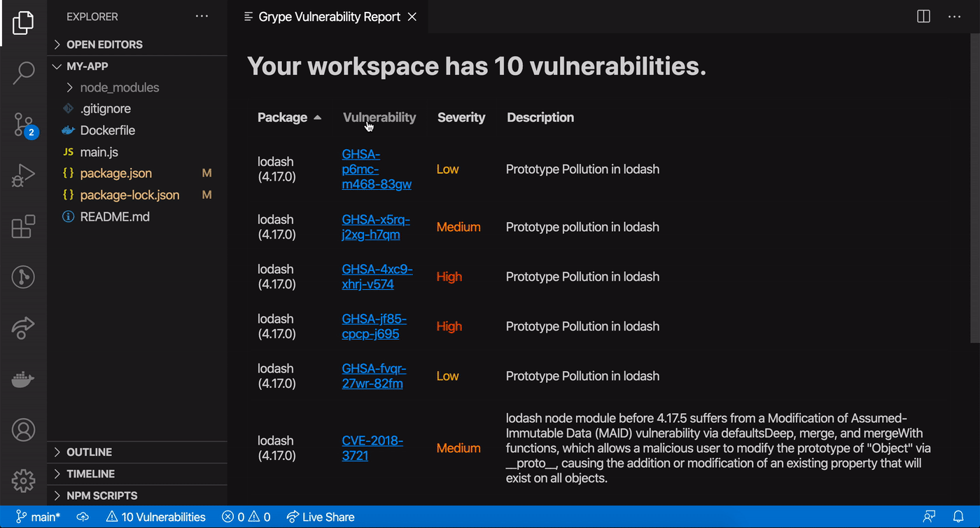Image resolution: width=980 pixels, height=528 pixels.
Task: Open the CVE-2018-3721 vulnerability link
Action: [372, 448]
